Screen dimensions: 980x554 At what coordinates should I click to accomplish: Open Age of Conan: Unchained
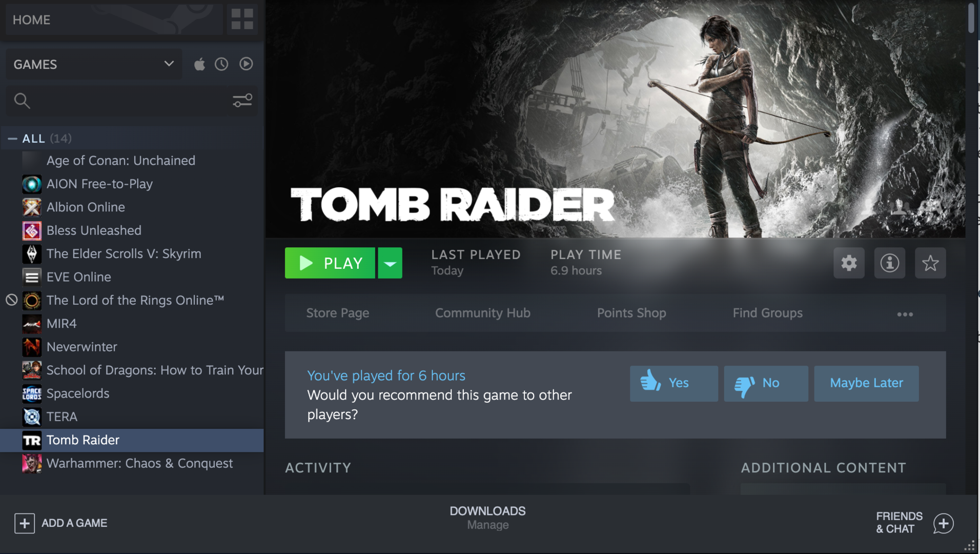tap(121, 161)
